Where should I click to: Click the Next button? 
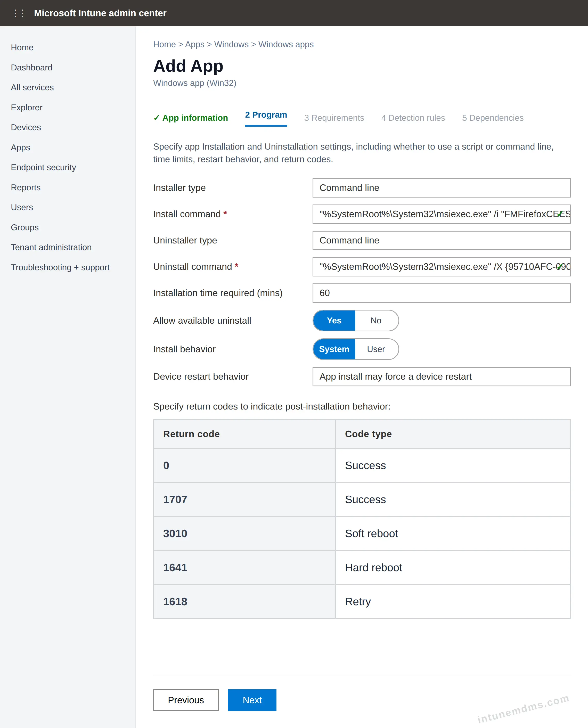click(252, 700)
